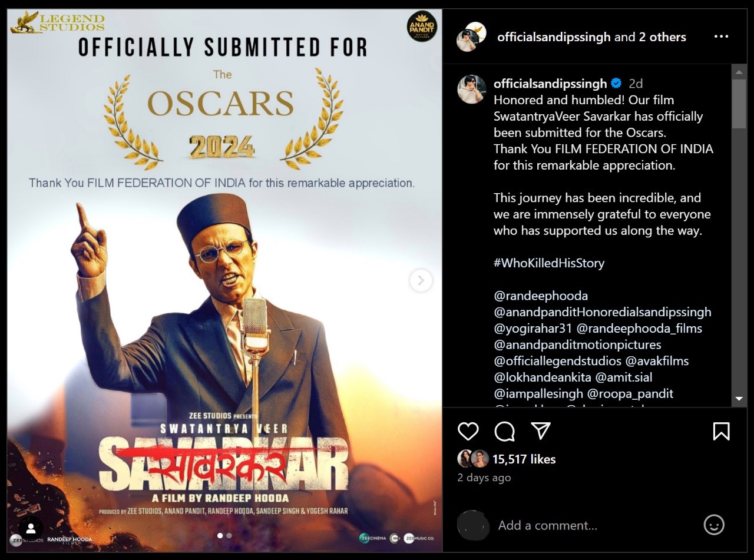Click the blue verified badge

pyautogui.click(x=617, y=84)
